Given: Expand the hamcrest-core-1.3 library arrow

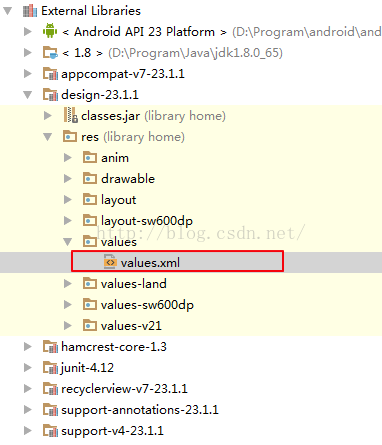Looking at the screenshot, I should click(x=28, y=347).
